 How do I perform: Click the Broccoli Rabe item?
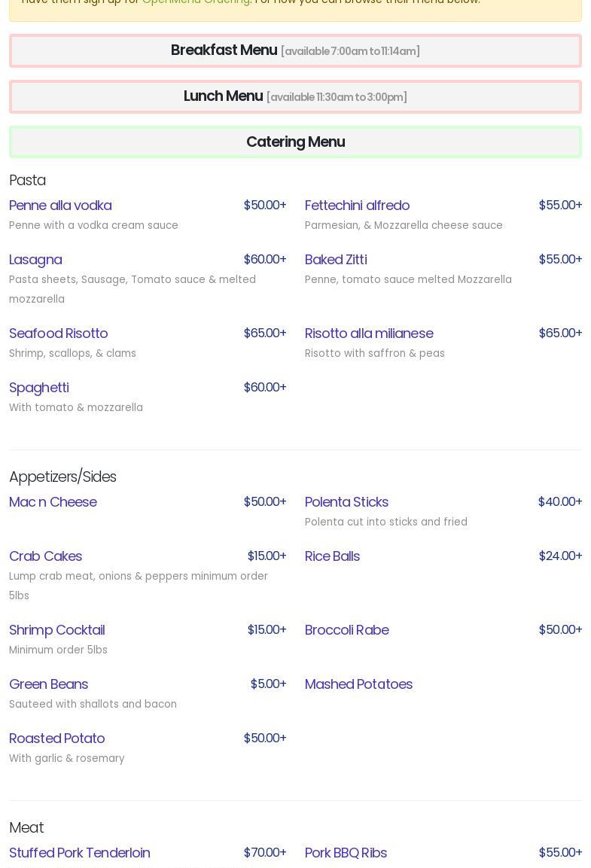tap(346, 630)
